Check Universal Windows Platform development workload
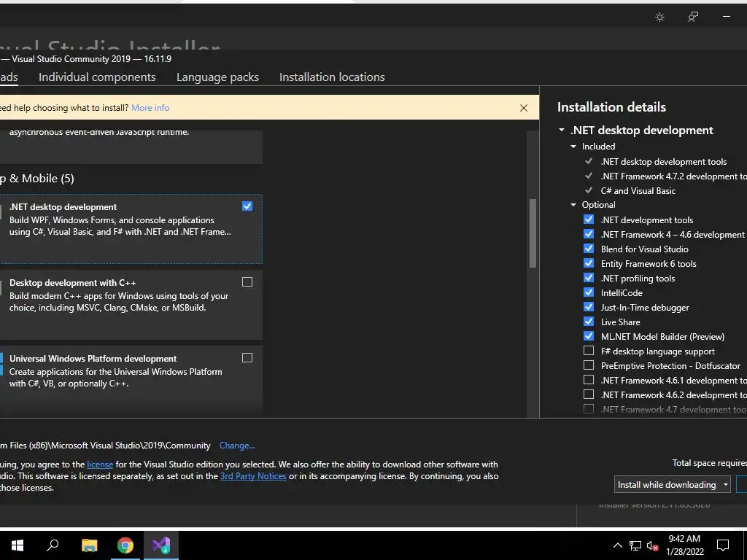The height and width of the screenshot is (560, 747). coord(247,357)
